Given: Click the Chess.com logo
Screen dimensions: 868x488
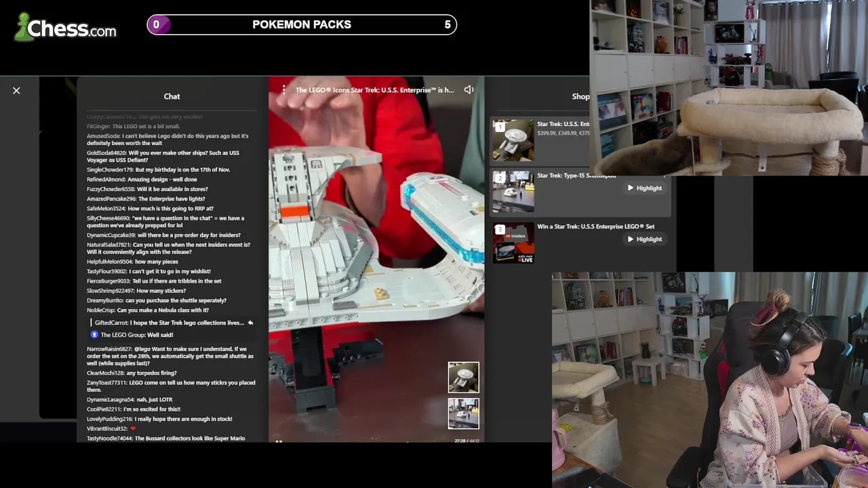Looking at the screenshot, I should (x=66, y=27).
